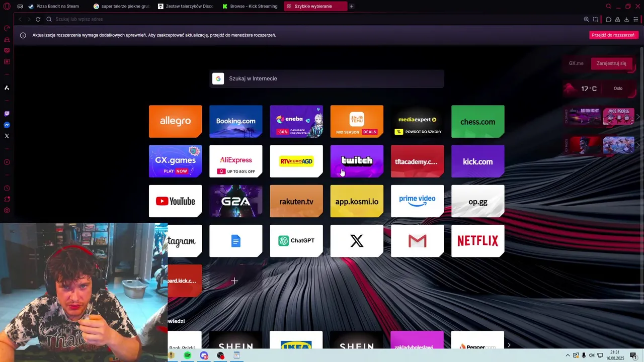Open the Twitch panel in the sidebar

point(7,114)
